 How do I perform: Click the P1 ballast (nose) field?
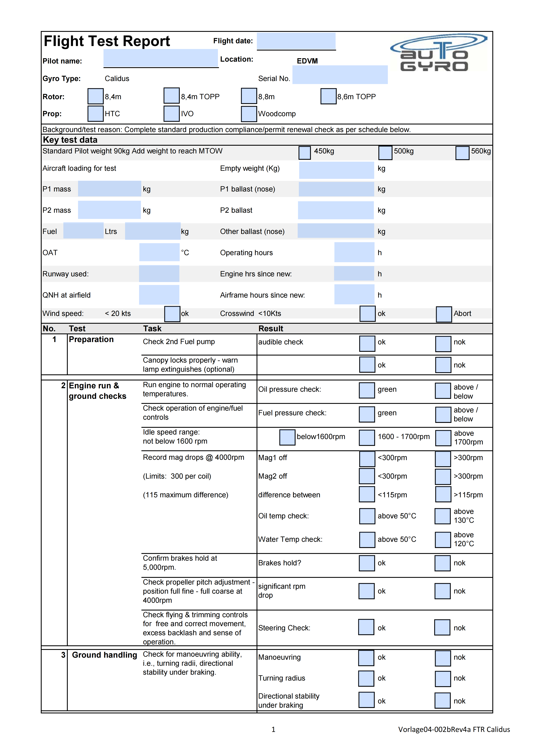pyautogui.click(x=336, y=189)
